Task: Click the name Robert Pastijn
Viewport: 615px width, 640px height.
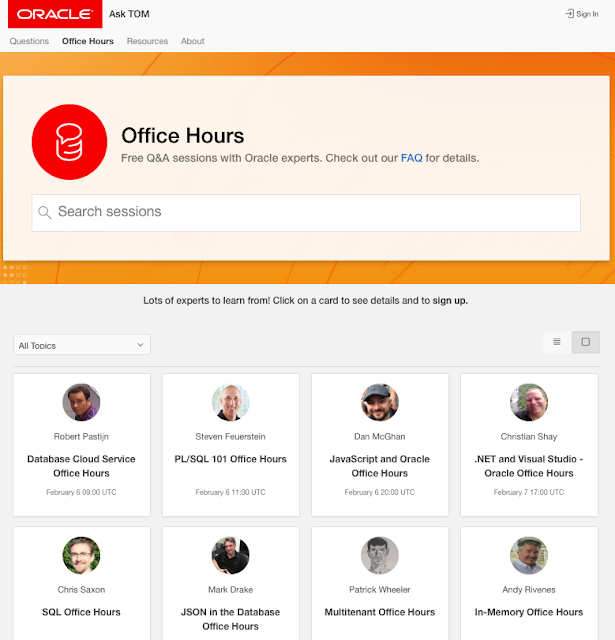Action: [x=81, y=437]
